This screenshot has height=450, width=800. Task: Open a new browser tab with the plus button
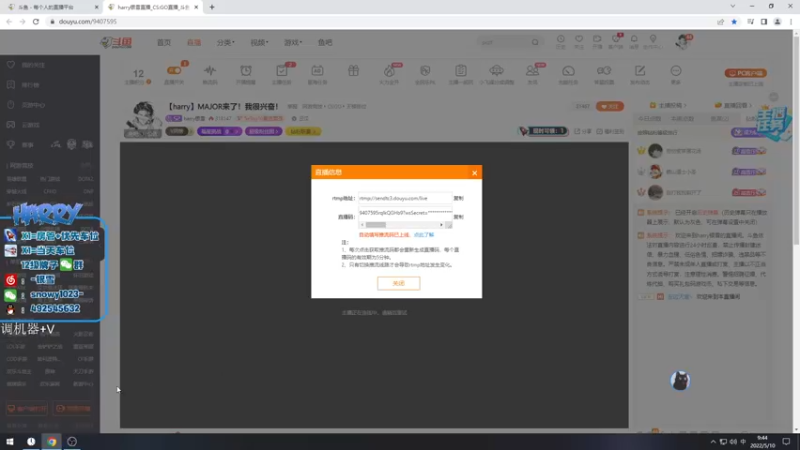(x=212, y=7)
